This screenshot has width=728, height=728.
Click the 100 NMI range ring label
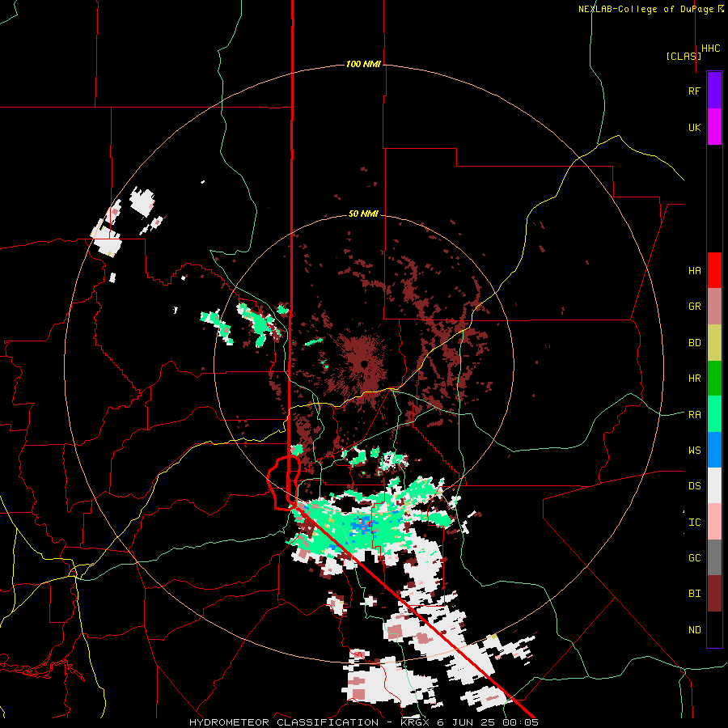[363, 64]
